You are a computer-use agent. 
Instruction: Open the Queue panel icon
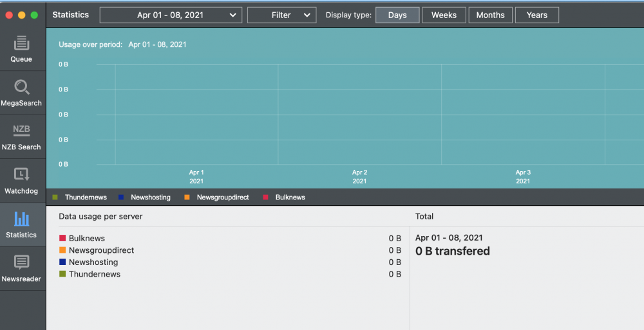click(21, 43)
